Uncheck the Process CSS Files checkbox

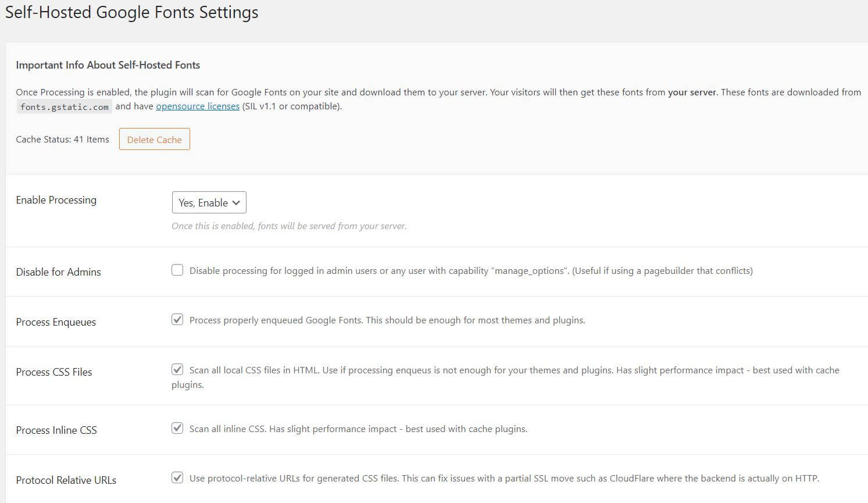click(x=177, y=369)
